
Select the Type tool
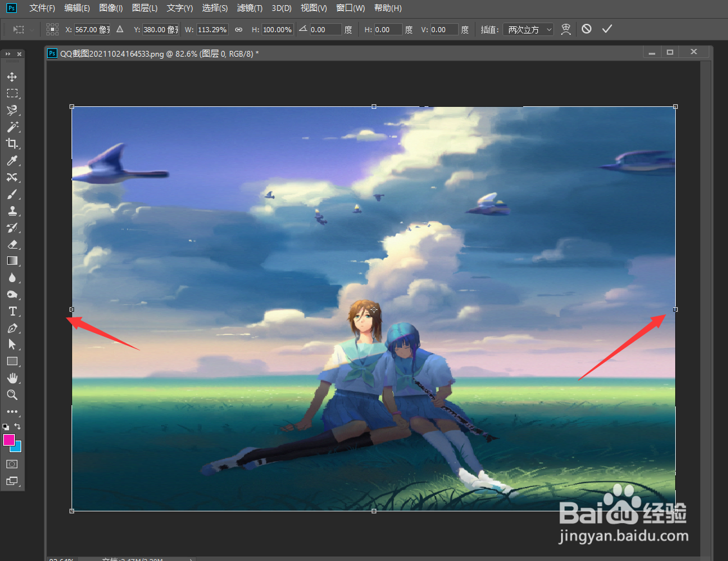(x=12, y=311)
